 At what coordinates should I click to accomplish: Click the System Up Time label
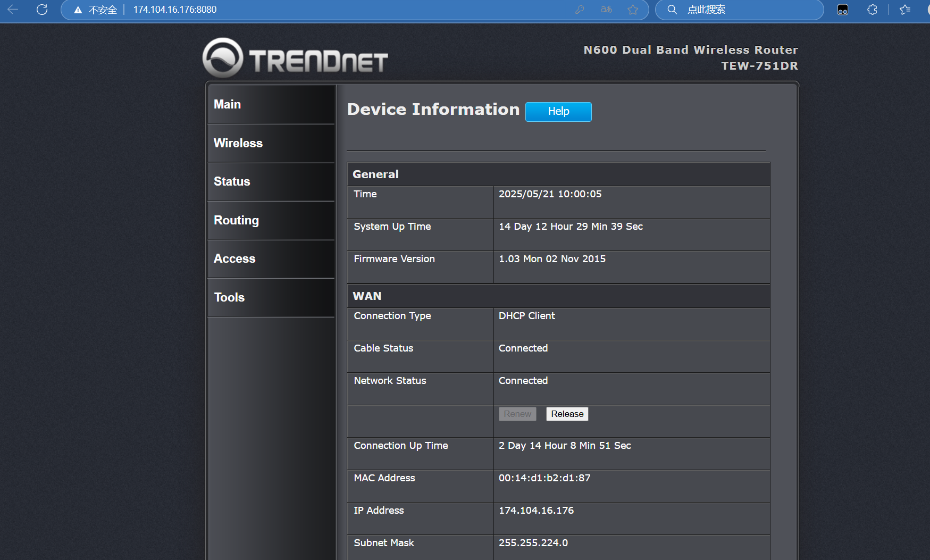[x=392, y=227]
